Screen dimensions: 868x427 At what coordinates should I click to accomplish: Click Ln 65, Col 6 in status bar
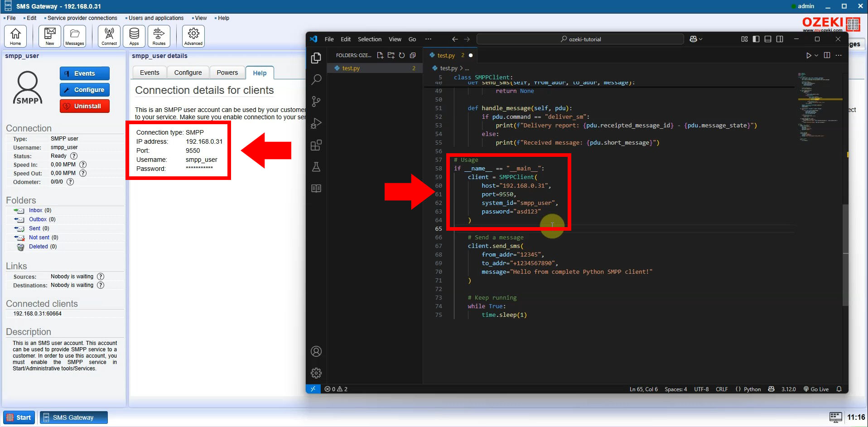tap(643, 389)
